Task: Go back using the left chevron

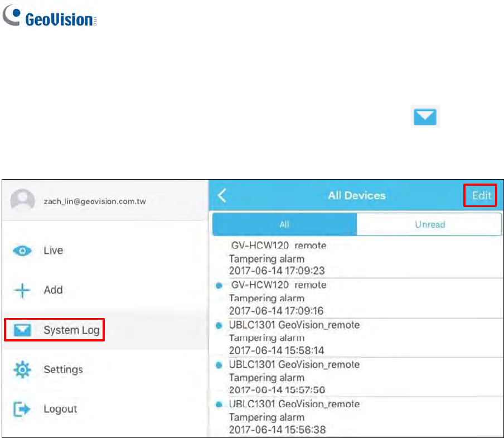Action: click(222, 195)
